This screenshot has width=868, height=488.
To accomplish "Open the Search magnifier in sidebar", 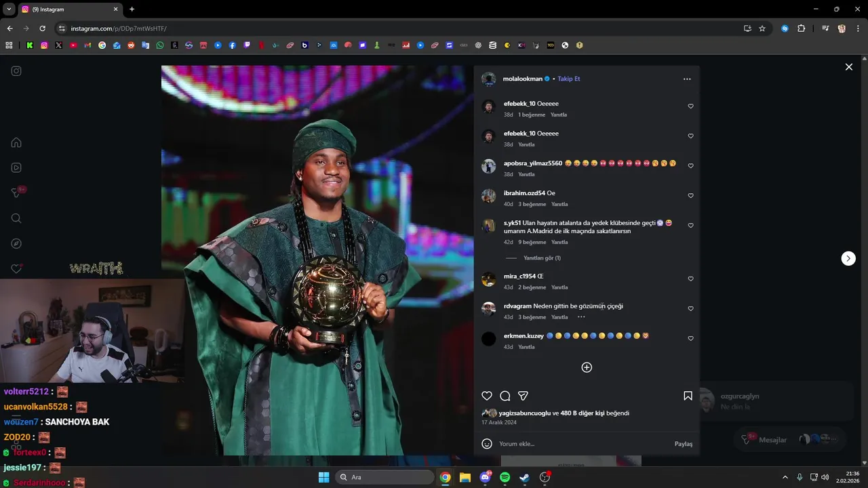I will (16, 218).
